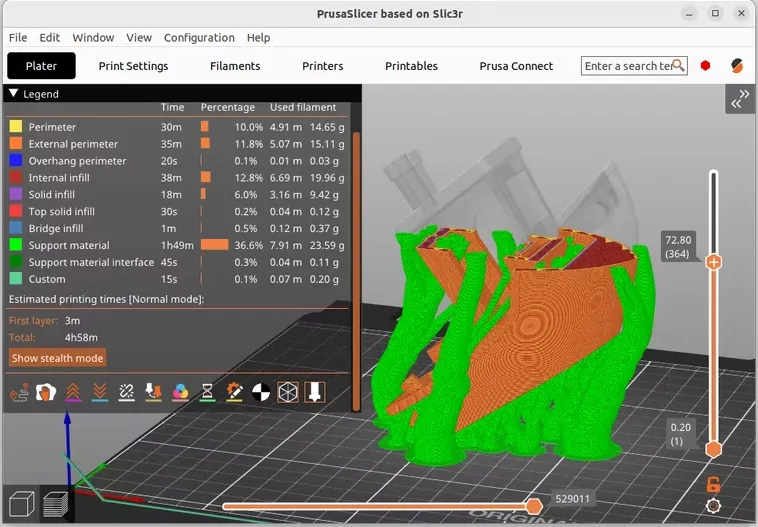Click the 529011 move count label
This screenshot has width=758, height=527.
pos(572,499)
